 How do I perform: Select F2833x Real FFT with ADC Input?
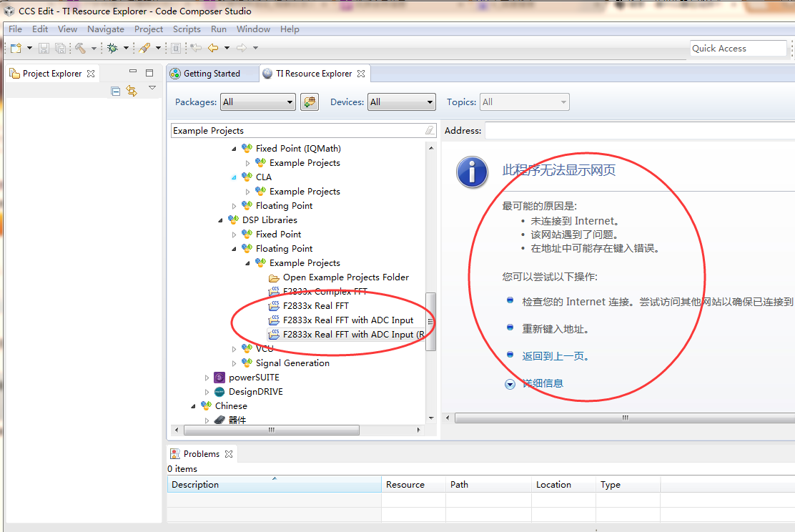point(348,320)
